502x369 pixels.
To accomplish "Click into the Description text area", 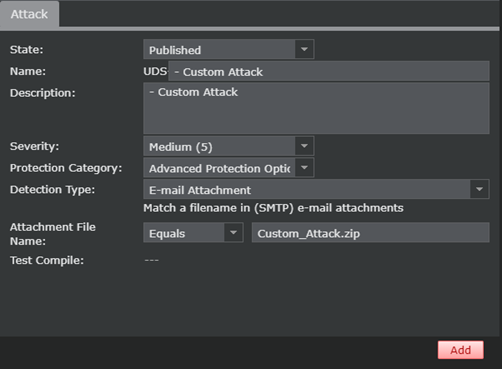I will pyautogui.click(x=316, y=108).
